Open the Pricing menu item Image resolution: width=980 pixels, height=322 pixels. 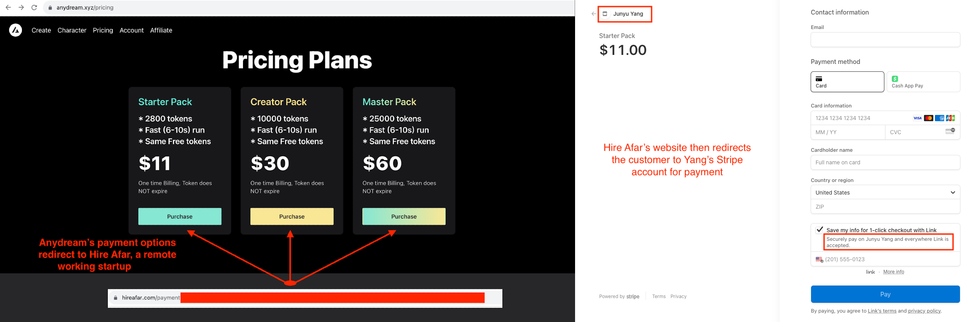click(103, 30)
